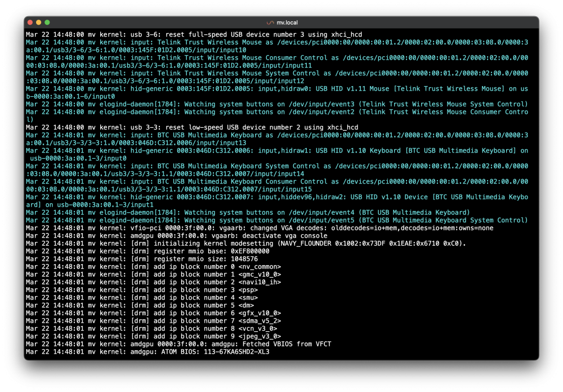The width and height of the screenshot is (563, 392).
Task: Click 'Telink Trust Wireless Mouse Consumer Control as' text
Action: [248, 58]
